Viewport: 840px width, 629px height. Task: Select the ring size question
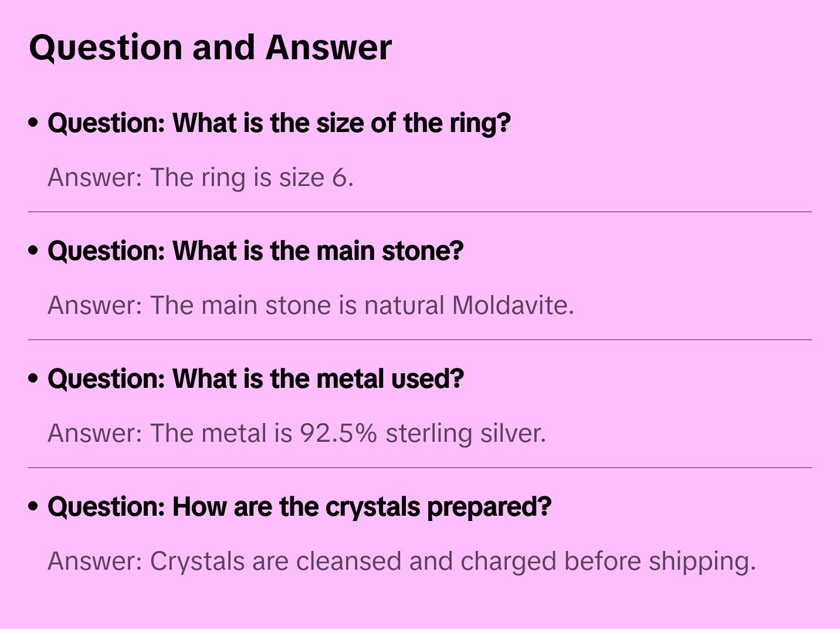(x=279, y=123)
